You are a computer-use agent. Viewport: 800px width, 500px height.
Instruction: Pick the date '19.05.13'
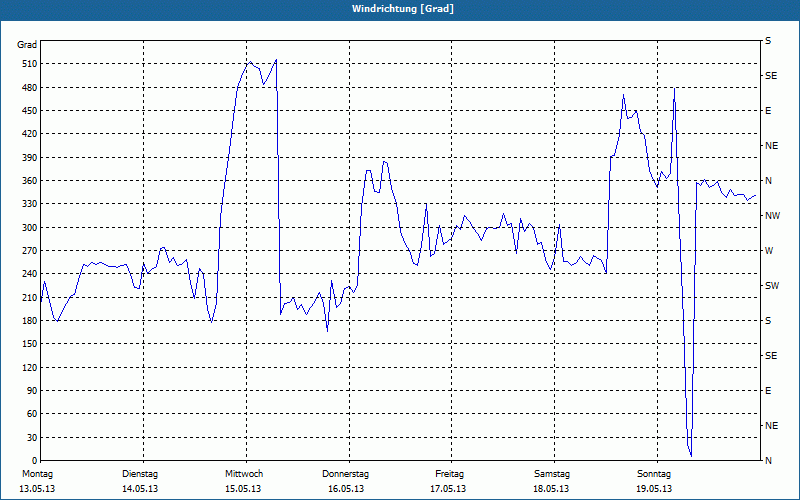point(655,489)
